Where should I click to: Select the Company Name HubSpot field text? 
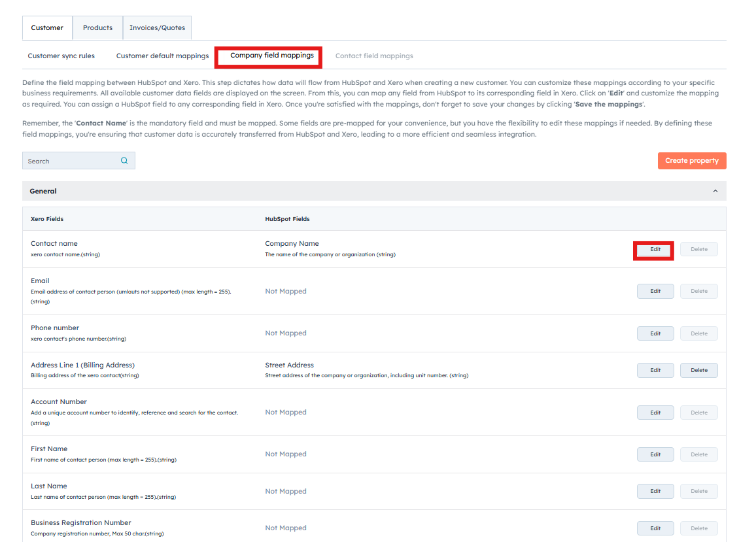(x=292, y=243)
